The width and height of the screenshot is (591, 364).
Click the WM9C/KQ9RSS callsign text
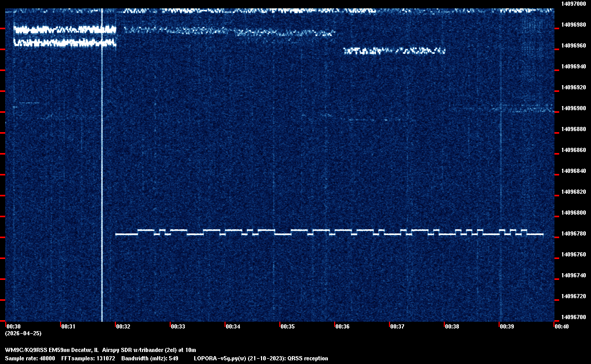26,350
